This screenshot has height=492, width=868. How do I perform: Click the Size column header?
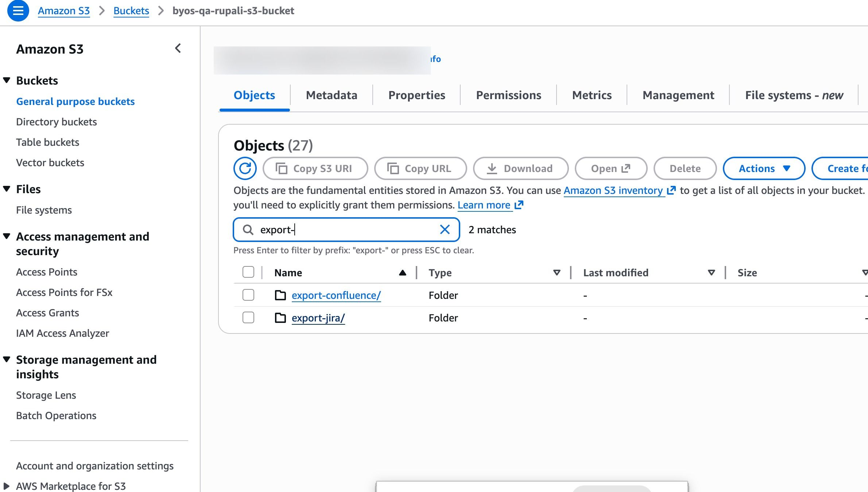click(x=747, y=273)
